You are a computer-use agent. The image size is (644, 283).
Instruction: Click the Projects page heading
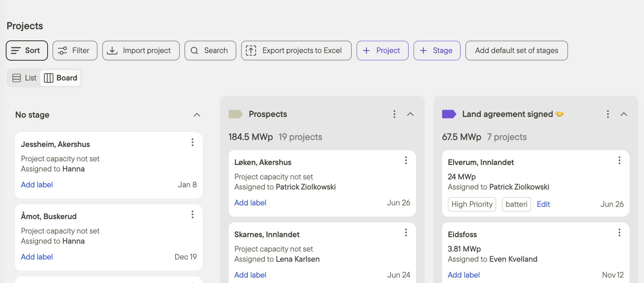(x=25, y=26)
